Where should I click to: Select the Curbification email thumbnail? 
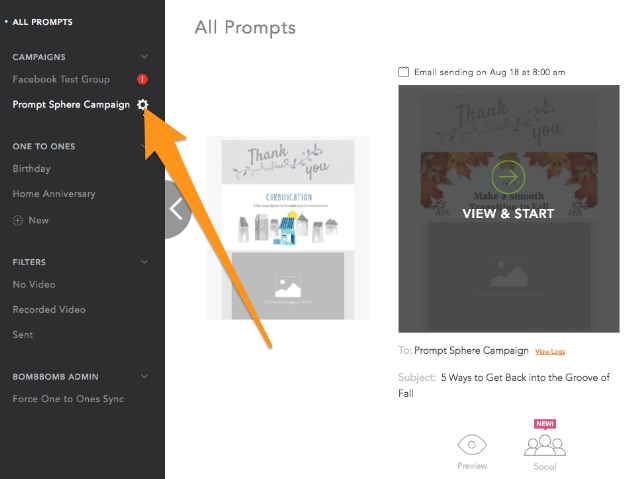288,228
